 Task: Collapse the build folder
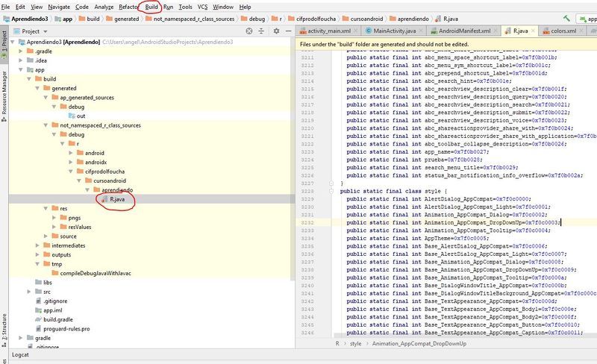pos(29,79)
